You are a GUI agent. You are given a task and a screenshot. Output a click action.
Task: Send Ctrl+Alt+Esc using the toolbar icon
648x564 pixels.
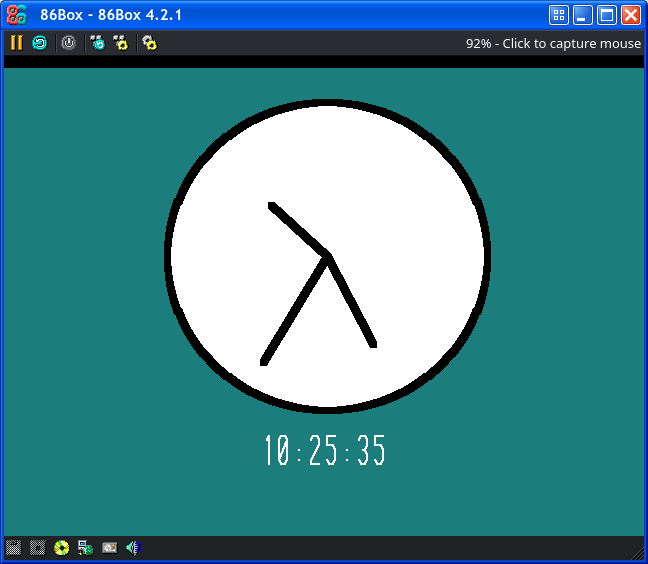[121, 43]
